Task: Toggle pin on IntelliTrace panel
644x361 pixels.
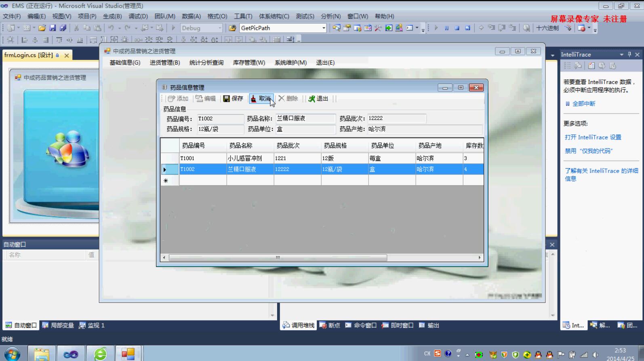Action: pyautogui.click(x=629, y=54)
